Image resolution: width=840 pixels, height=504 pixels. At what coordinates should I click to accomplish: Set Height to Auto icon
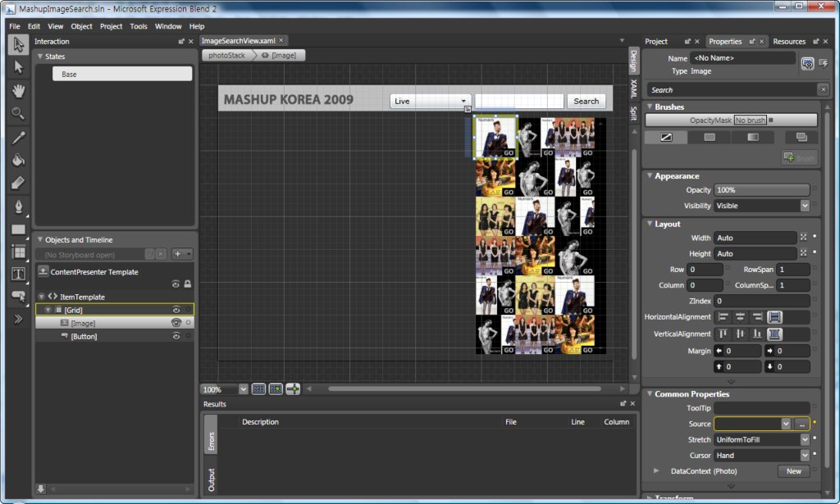click(x=803, y=253)
